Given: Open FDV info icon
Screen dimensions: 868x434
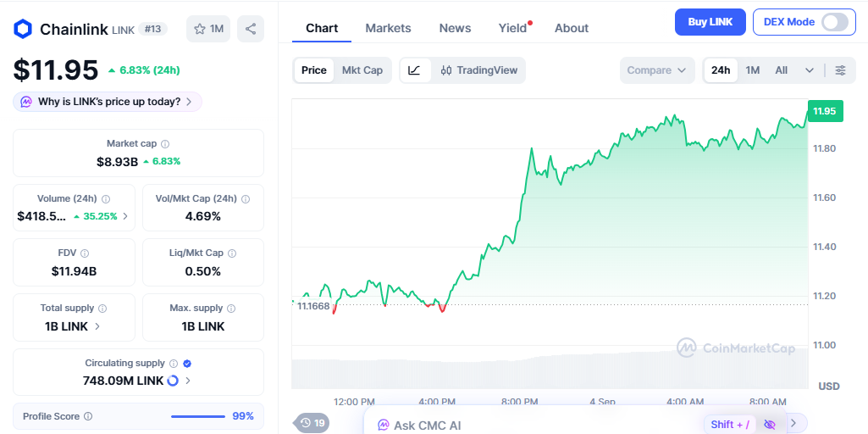Looking at the screenshot, I should click(x=85, y=253).
